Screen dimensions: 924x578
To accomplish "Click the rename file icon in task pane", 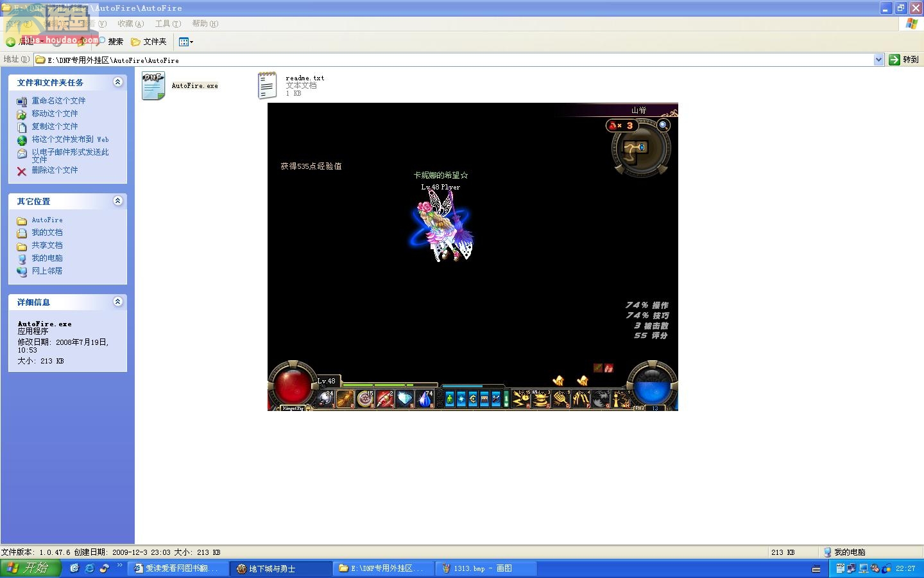I will coord(22,101).
